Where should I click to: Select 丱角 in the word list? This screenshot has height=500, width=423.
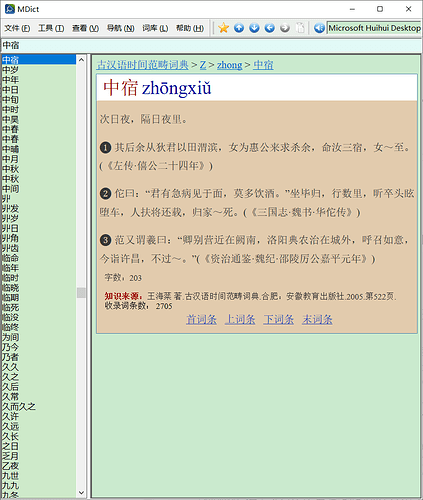click(x=39, y=238)
